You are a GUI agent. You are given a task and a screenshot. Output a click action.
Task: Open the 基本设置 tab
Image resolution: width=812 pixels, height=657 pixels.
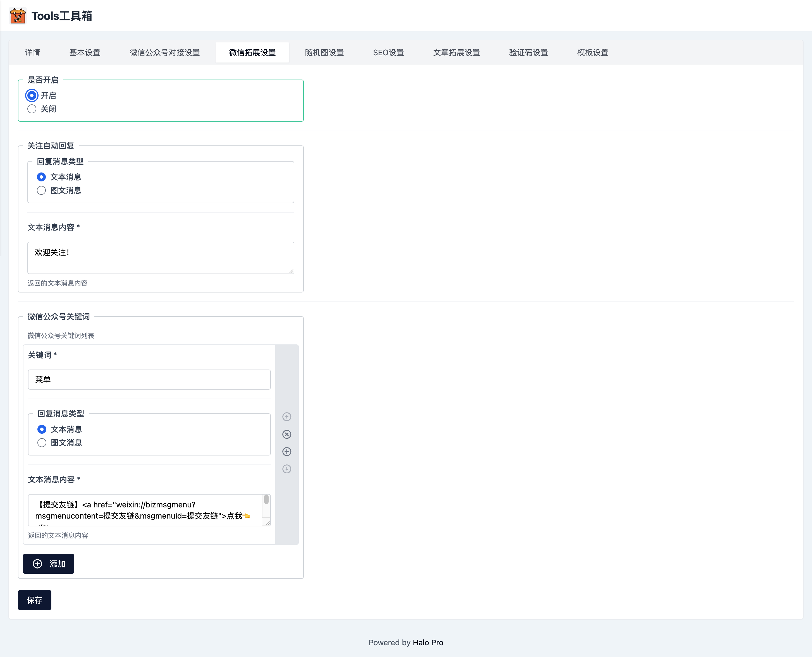[x=85, y=52]
